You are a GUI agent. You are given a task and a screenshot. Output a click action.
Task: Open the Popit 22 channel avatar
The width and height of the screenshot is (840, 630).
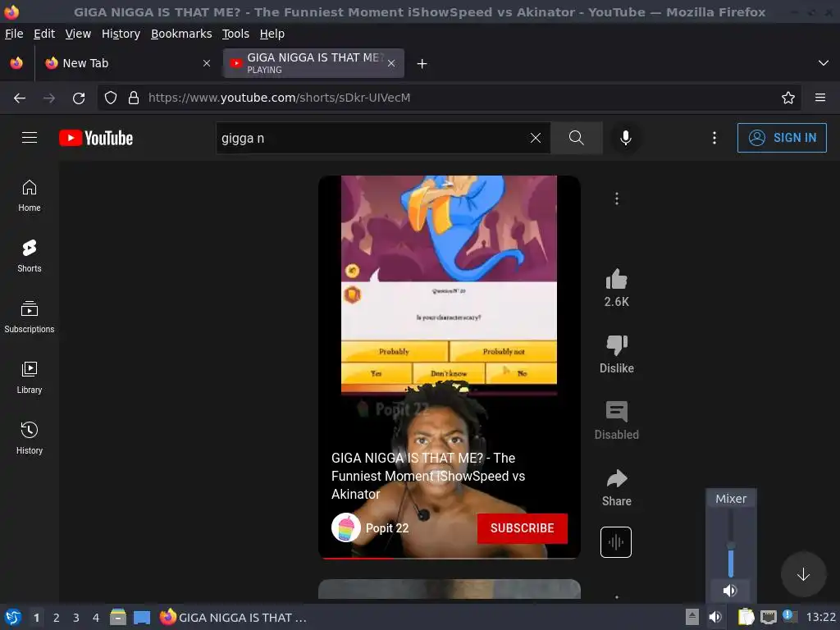(x=345, y=527)
